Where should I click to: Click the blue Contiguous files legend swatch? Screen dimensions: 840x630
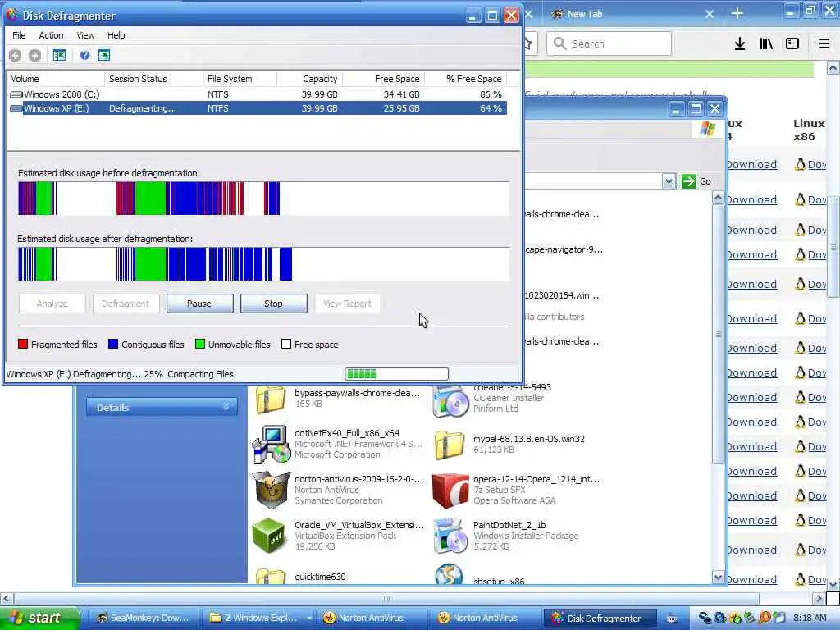(x=113, y=344)
